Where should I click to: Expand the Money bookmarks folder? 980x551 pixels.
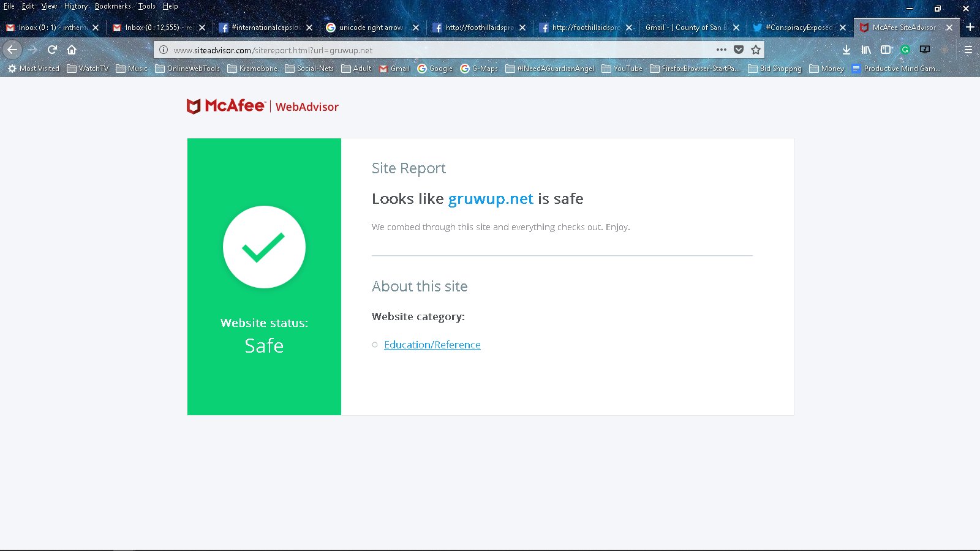point(827,69)
